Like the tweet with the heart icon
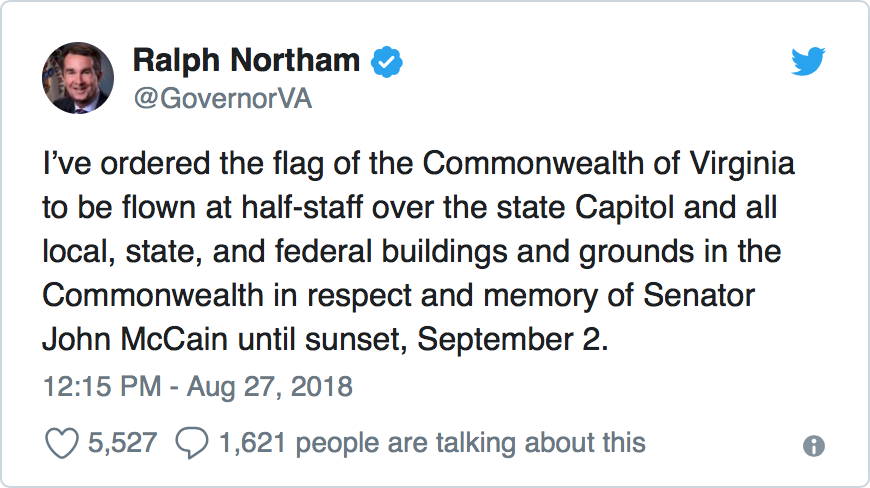The image size is (870, 488). [63, 443]
